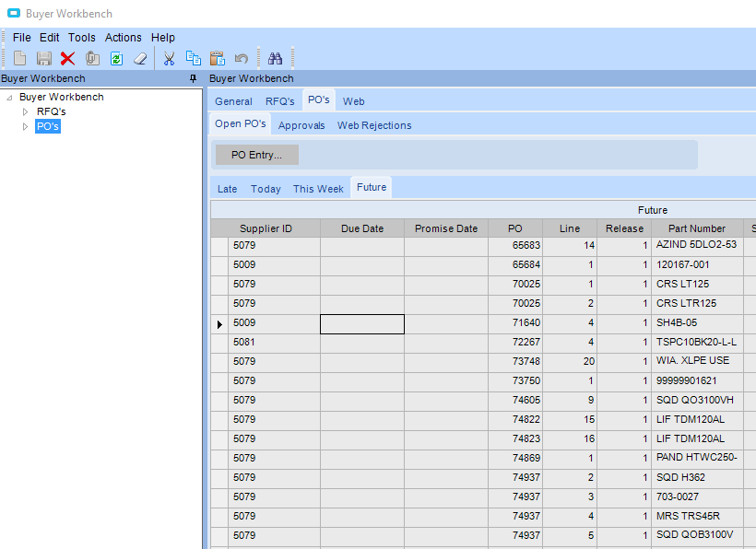The image size is (756, 549).
Task: Select the Future PO's tab
Action: pos(372,187)
